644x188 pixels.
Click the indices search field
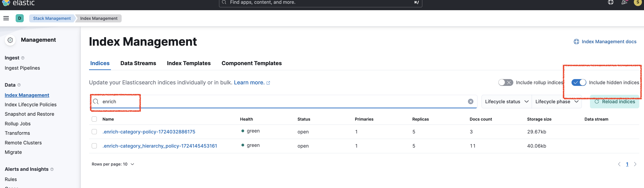click(x=283, y=102)
